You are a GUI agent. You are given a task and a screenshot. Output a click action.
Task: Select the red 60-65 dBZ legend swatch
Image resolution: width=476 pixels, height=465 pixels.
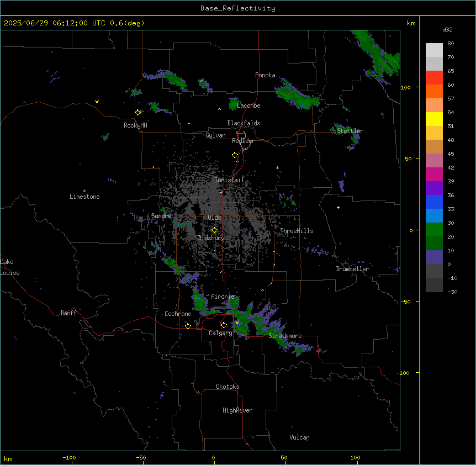click(x=434, y=77)
